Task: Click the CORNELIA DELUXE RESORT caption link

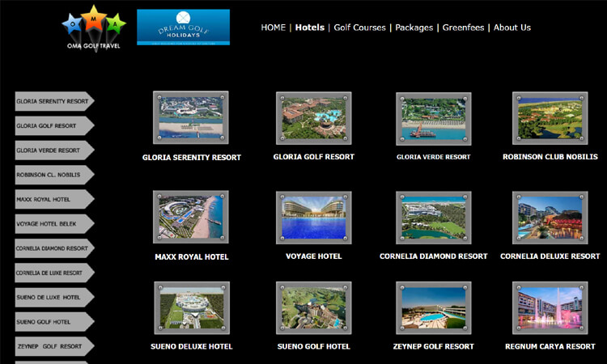Action: point(550,256)
